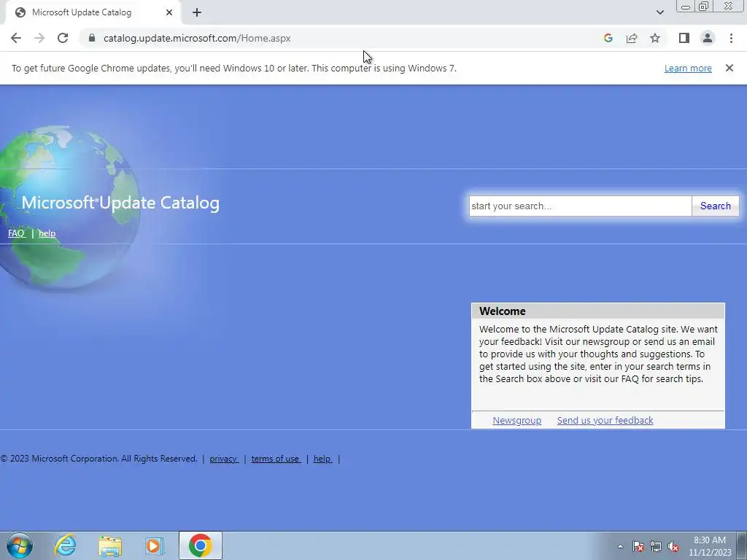Click the forward navigation arrow
Screen dimensions: 747x560
[39, 38]
